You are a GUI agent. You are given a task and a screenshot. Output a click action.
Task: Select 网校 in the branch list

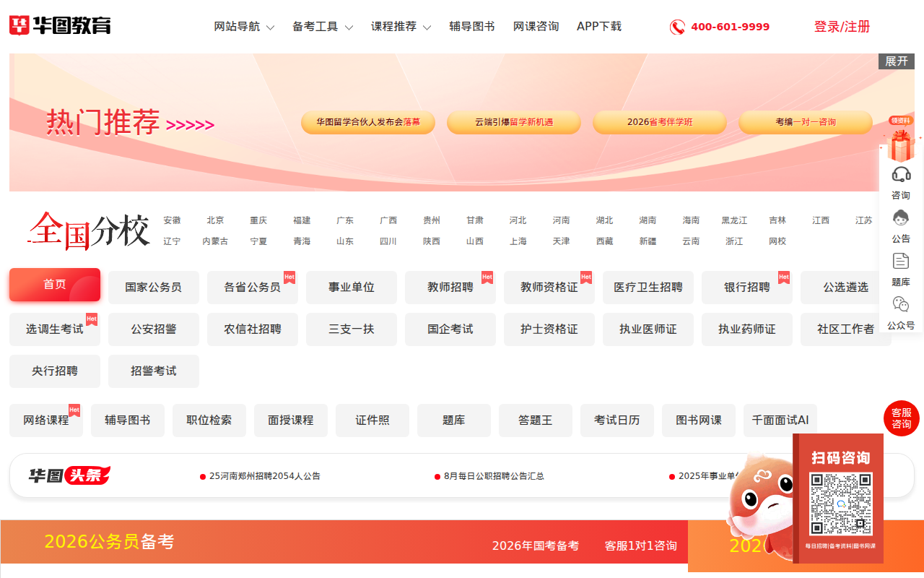777,241
